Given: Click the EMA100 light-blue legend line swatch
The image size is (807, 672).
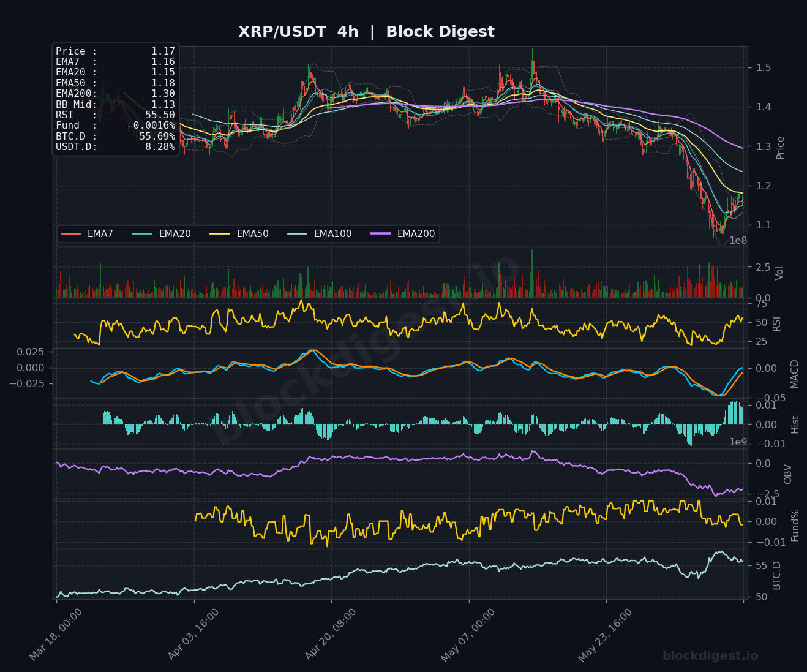Looking at the screenshot, I should 298,234.
